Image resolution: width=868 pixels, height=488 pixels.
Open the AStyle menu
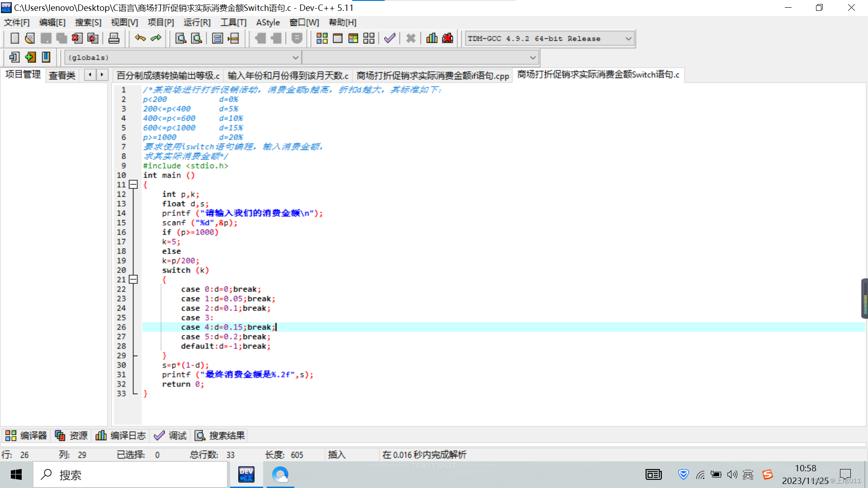click(268, 23)
